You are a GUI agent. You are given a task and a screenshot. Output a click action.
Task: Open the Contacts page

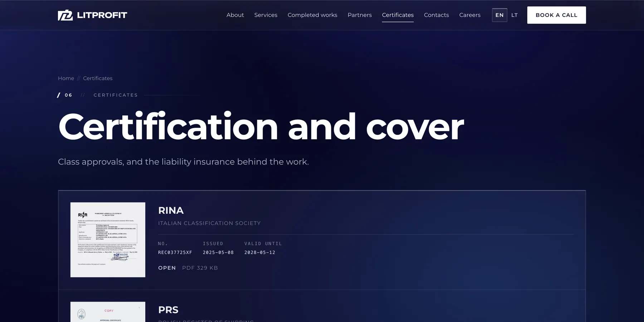tap(436, 15)
